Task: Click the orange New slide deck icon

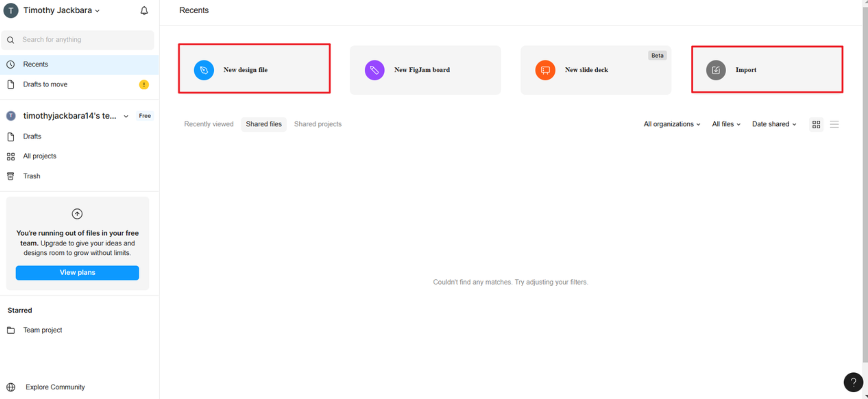Action: (545, 70)
